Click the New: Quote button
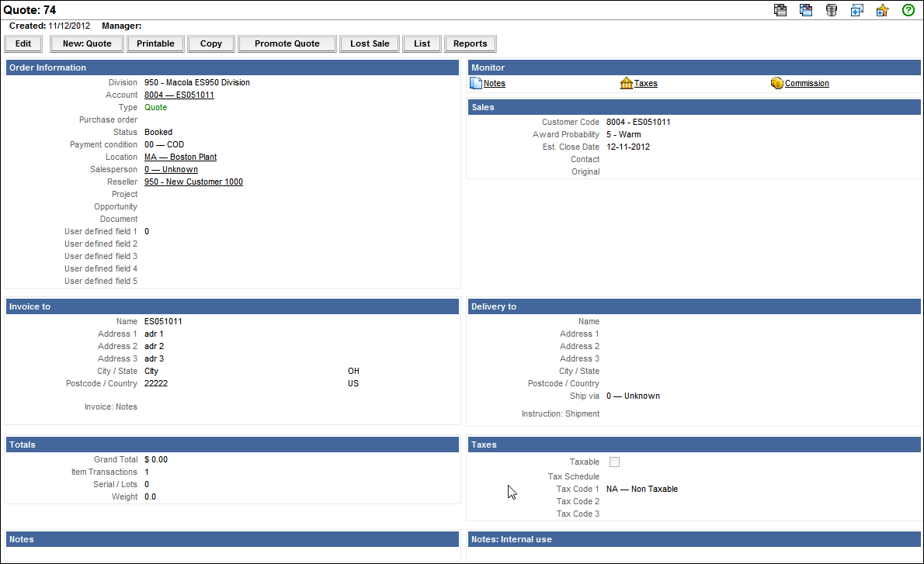Screen dimensions: 924x564 pyautogui.click(x=87, y=43)
